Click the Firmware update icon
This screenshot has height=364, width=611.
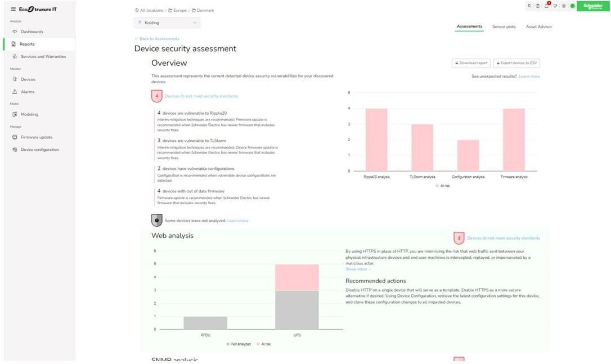[15, 137]
